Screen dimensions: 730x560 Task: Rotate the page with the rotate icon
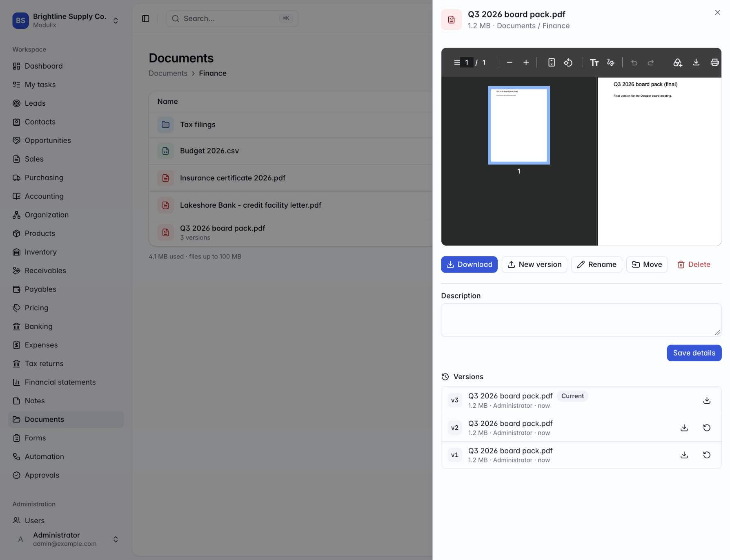[x=568, y=62]
